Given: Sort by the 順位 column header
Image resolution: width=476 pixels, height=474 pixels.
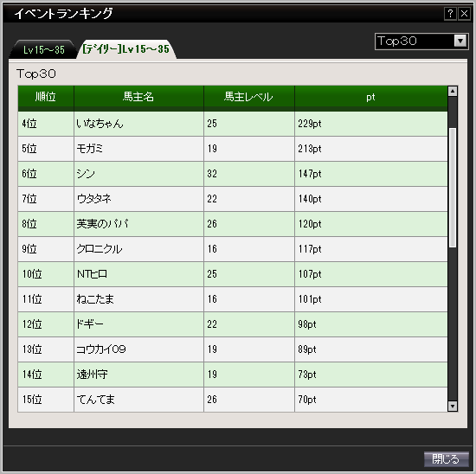Looking at the screenshot, I should 46,98.
